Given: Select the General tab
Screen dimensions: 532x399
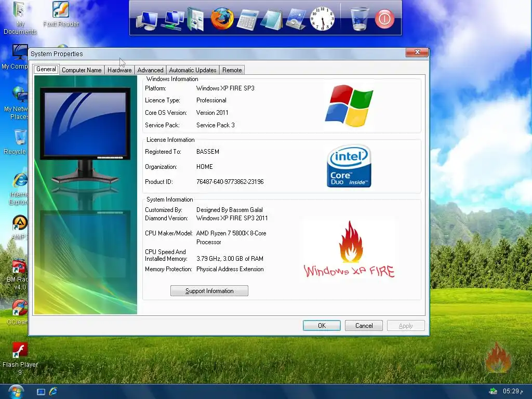Looking at the screenshot, I should click(46, 69).
